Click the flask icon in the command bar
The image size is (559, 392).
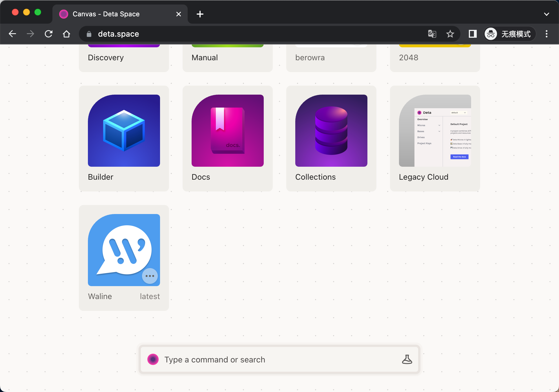407,359
